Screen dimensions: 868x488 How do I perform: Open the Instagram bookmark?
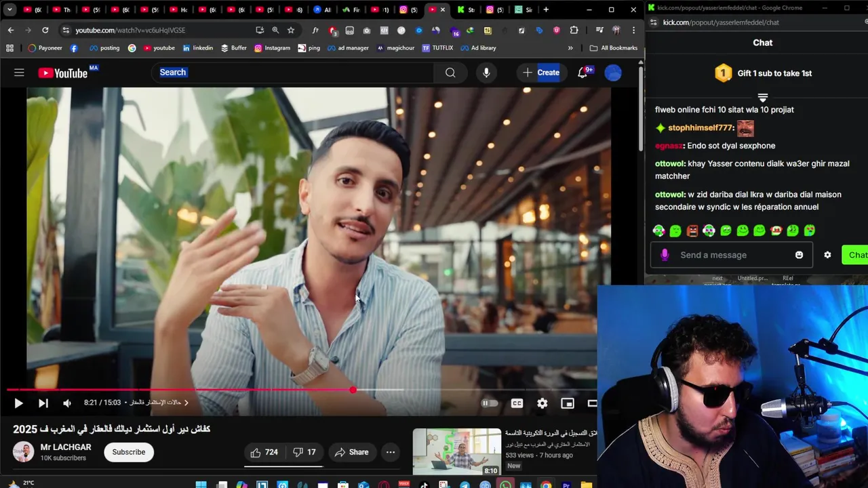coord(272,48)
